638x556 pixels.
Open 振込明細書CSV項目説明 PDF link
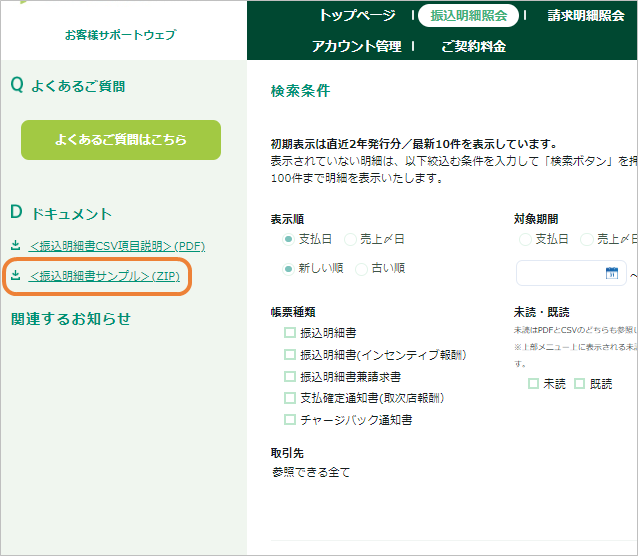(x=117, y=246)
